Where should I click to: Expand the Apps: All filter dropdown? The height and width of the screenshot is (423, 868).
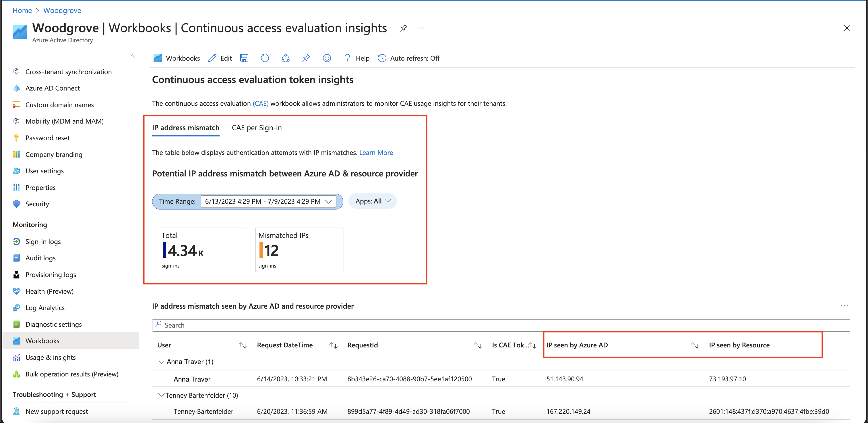click(x=373, y=201)
